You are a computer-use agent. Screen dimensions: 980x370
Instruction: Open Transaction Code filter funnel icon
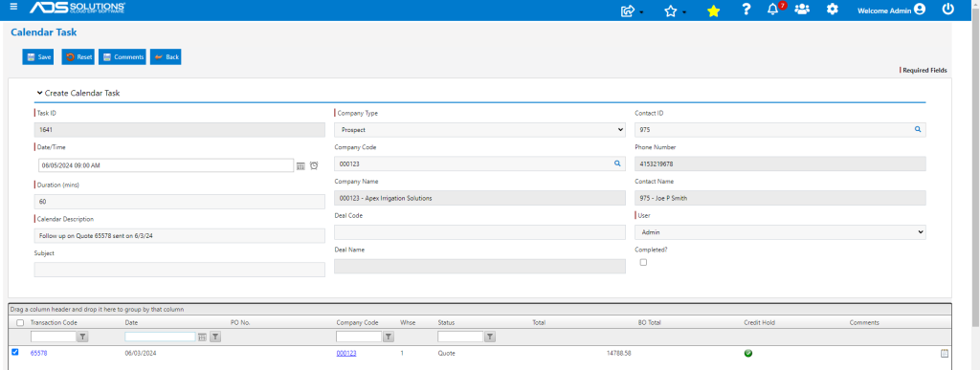pyautogui.click(x=83, y=337)
